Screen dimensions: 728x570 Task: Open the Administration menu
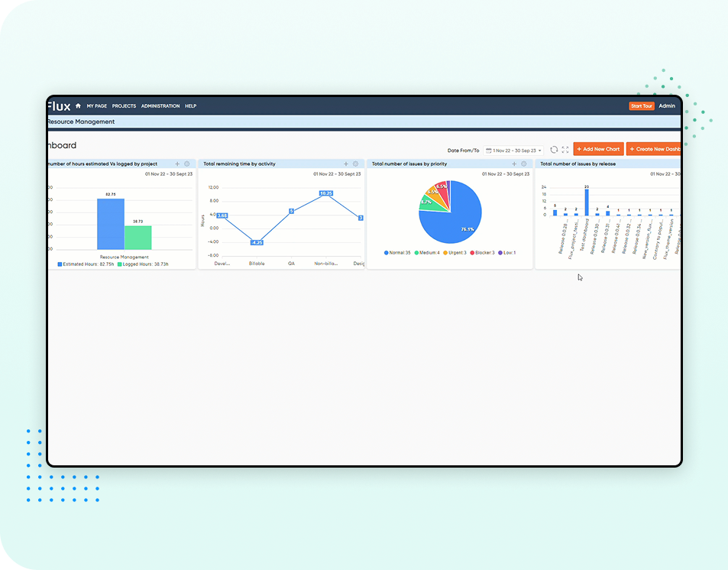click(x=160, y=106)
